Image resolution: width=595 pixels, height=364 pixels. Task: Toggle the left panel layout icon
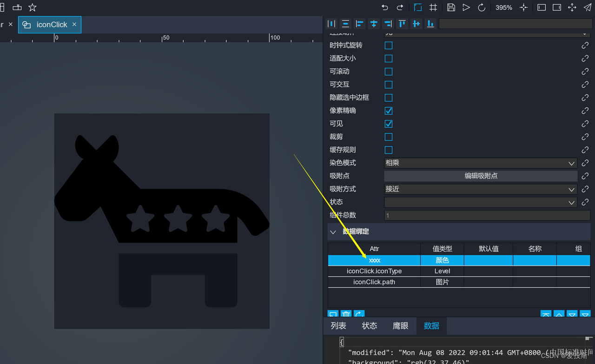(x=542, y=7)
